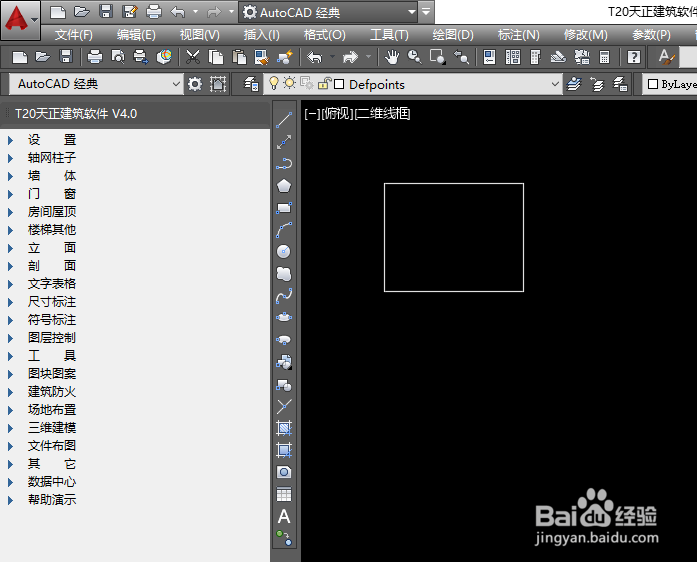Toggle the Defpoints layer light bulb
This screenshot has width=697, height=562.
coord(274,83)
